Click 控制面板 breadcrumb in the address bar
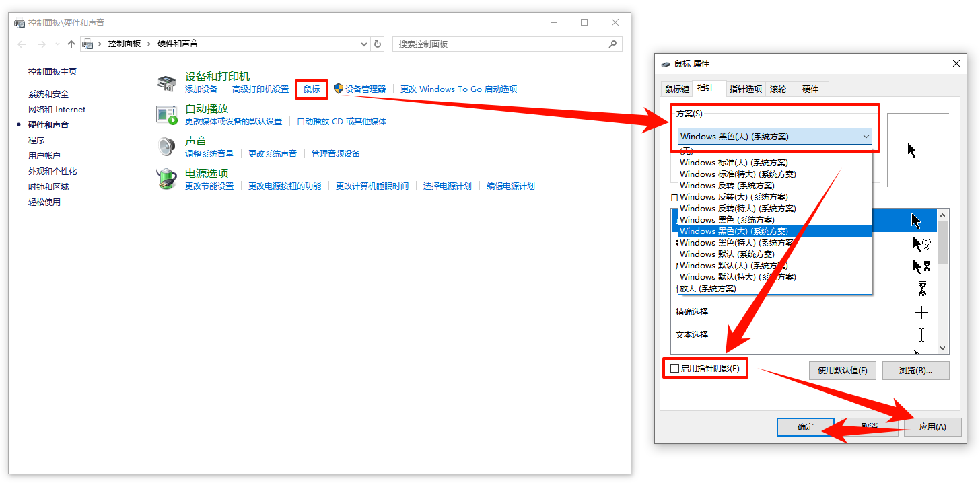The image size is (980, 487). (x=125, y=44)
